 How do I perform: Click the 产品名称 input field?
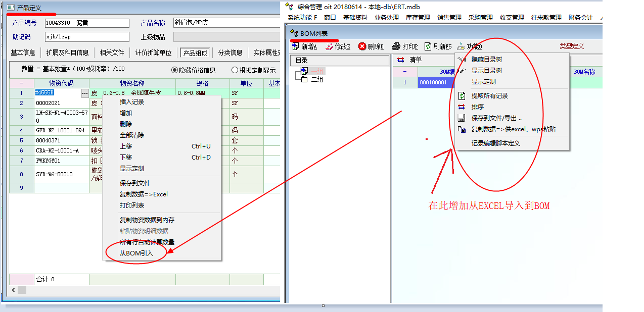(x=225, y=23)
